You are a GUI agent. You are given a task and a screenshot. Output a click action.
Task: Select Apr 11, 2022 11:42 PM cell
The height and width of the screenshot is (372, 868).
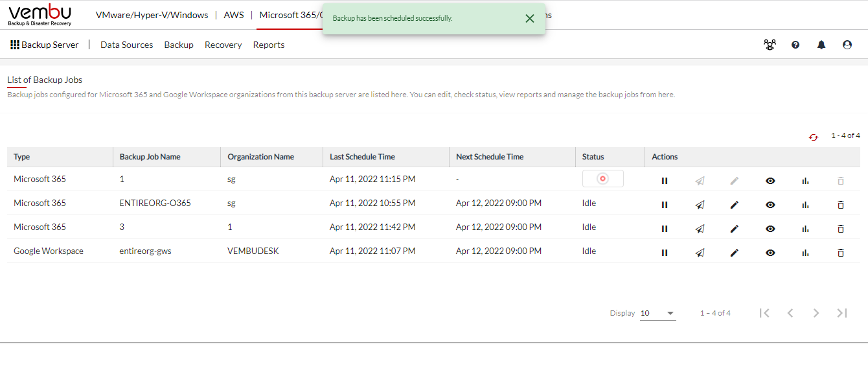pyautogui.click(x=372, y=227)
